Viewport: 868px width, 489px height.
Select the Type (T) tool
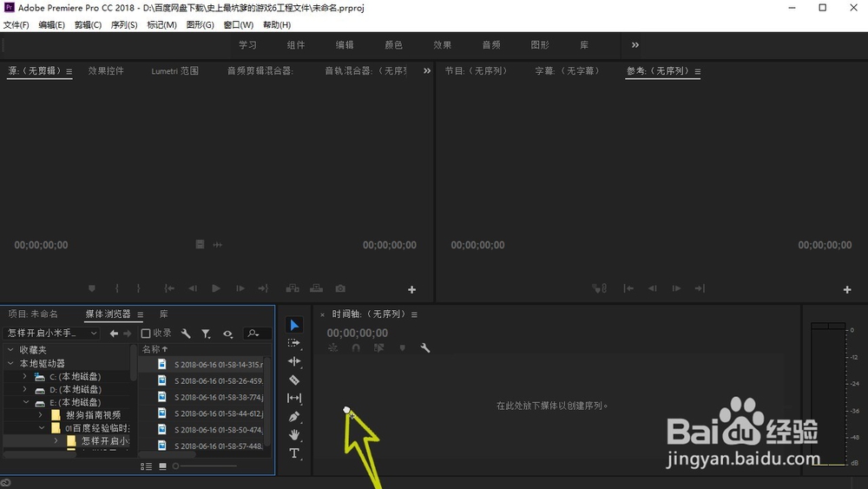pyautogui.click(x=294, y=453)
